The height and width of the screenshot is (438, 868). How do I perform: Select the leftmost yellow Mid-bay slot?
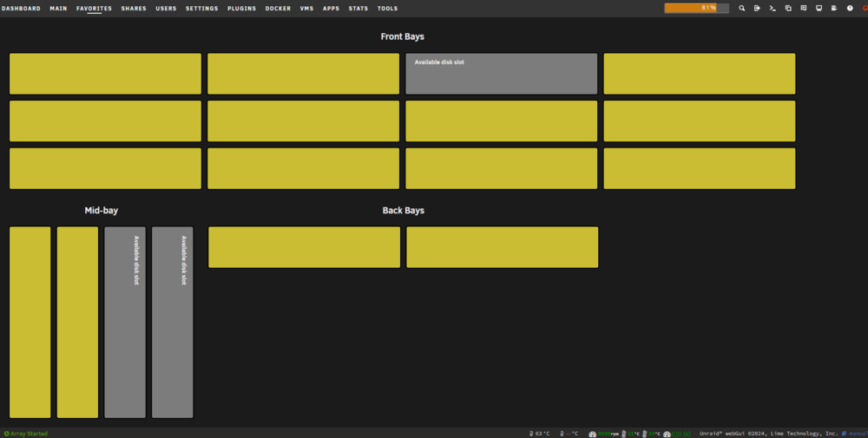point(30,323)
